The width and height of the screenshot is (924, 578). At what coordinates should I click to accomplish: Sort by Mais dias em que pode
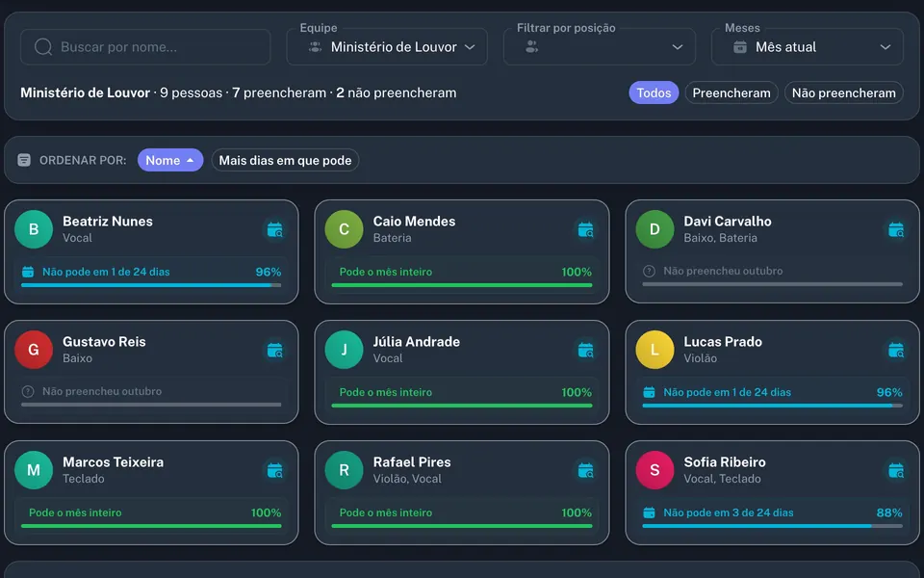285,160
